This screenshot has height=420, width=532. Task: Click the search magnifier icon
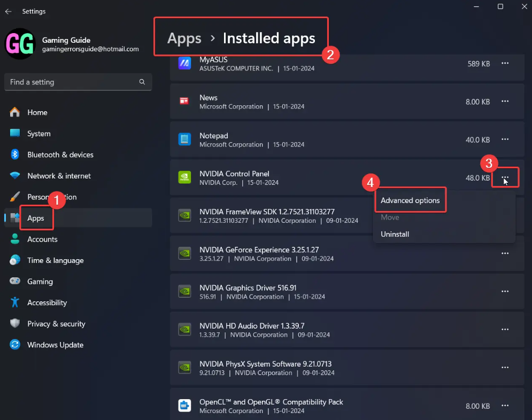click(x=142, y=82)
